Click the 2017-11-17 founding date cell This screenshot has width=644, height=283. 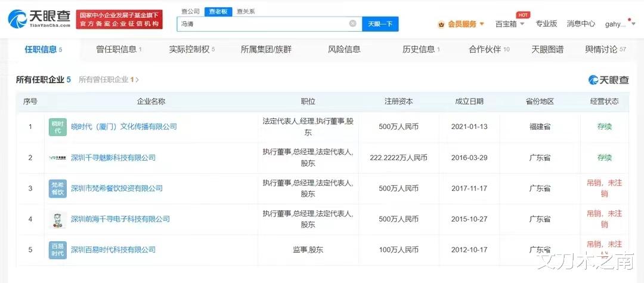pyautogui.click(x=469, y=189)
